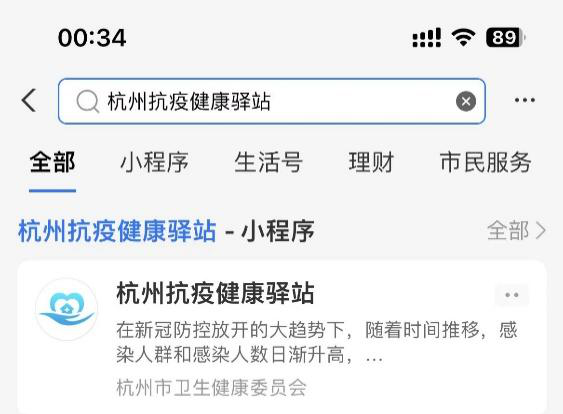Image resolution: width=563 pixels, height=414 pixels.
Task: Check the Wi-Fi status icon
Action: coord(463,37)
